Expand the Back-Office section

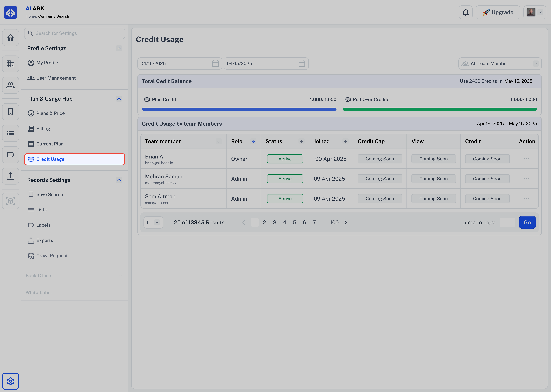pos(74,275)
